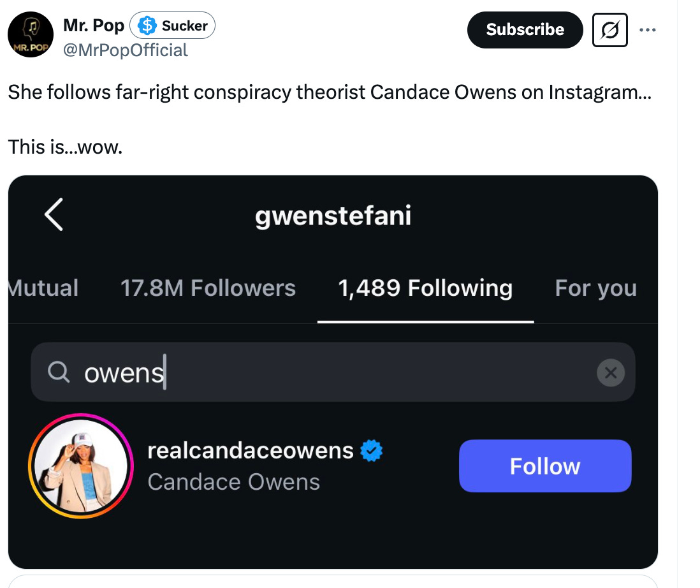Open the realcandaceowens username
This screenshot has width=700, height=588.
[251, 450]
